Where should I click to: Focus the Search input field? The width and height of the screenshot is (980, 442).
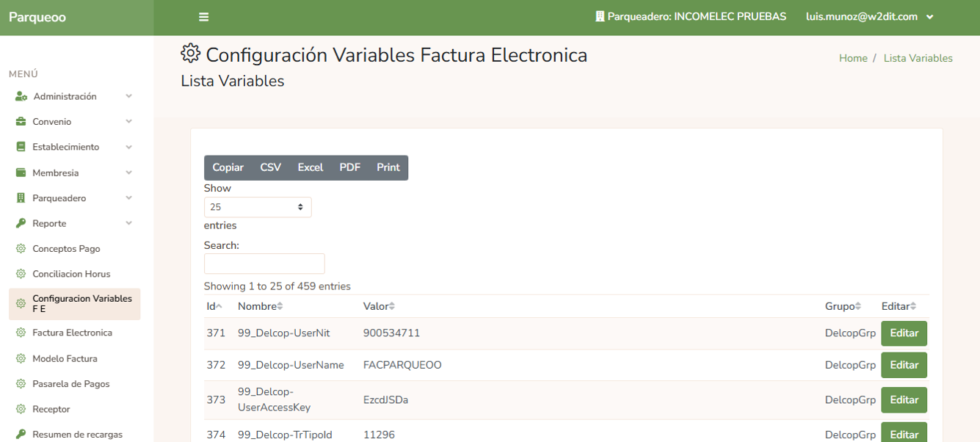pyautogui.click(x=264, y=264)
